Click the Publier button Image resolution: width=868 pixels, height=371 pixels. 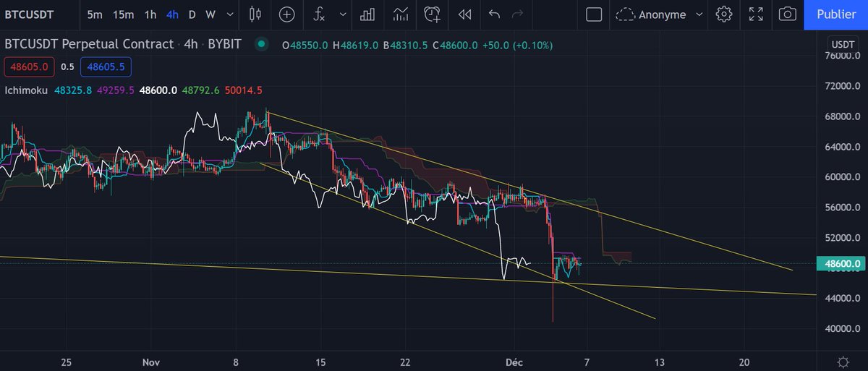(835, 14)
